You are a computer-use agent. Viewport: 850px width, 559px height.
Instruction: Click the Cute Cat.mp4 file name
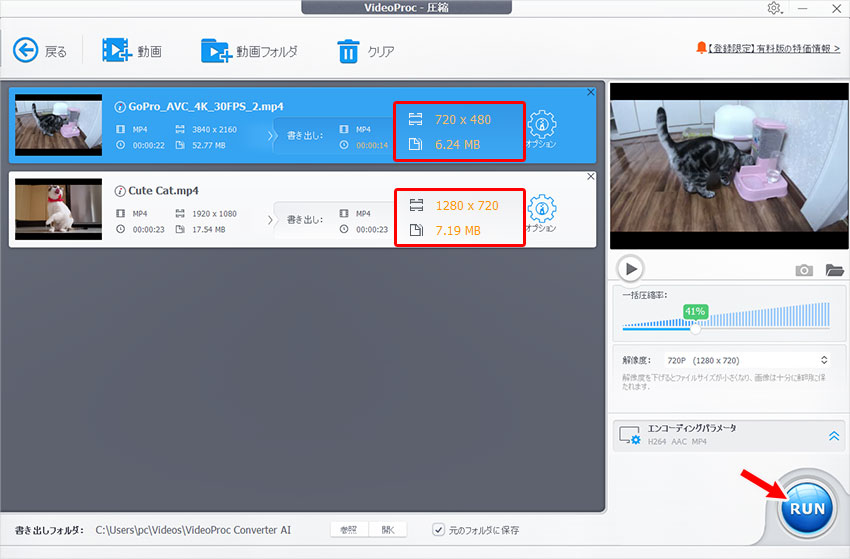click(163, 190)
